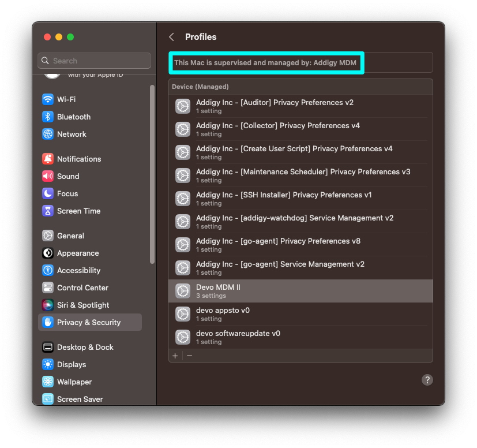Screen dimensions: 477x448
Task: Click the Screen Saver icon
Action: 48,399
